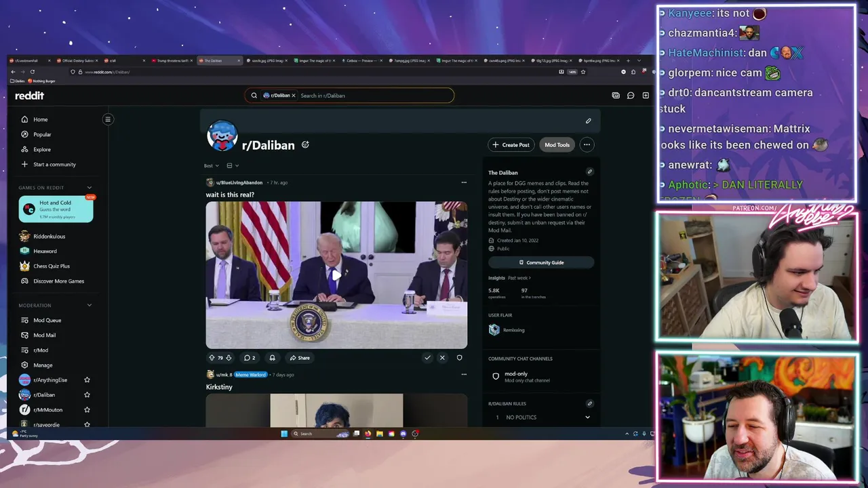Screen dimensions: 868x488
Task: Favorite r/MrMouton with its star
Action: coord(87,410)
